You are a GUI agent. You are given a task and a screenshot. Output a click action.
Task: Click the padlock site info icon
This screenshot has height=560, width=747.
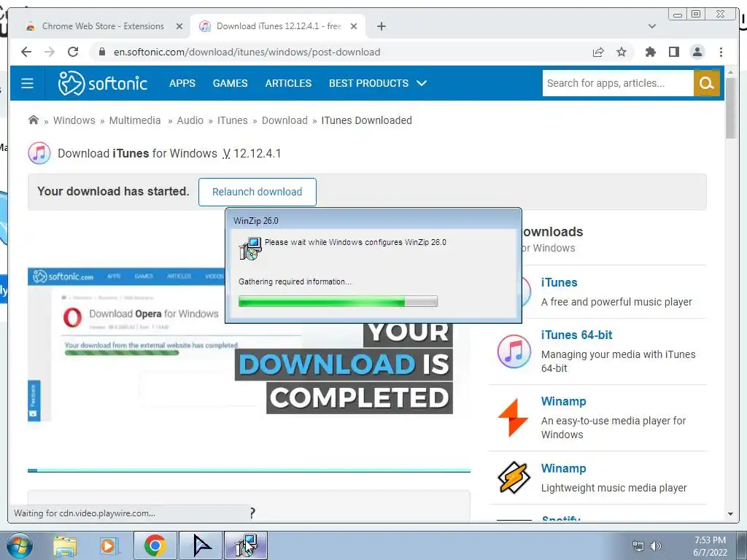tap(101, 52)
